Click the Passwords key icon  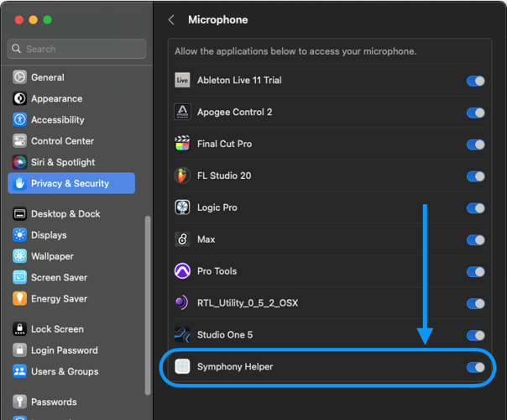click(19, 402)
